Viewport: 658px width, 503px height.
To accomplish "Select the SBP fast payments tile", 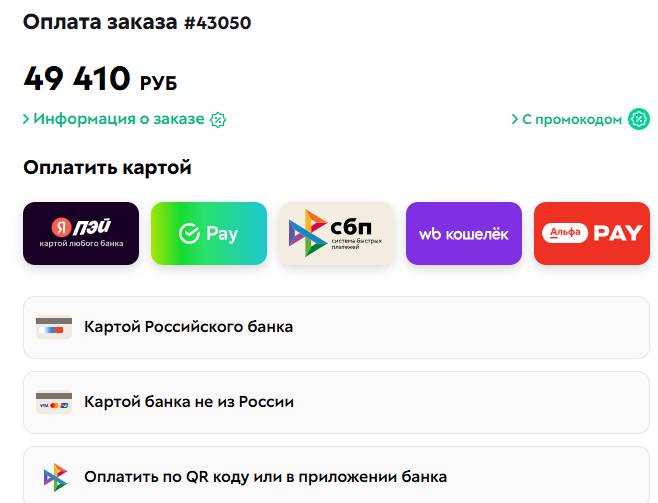I will click(x=337, y=233).
